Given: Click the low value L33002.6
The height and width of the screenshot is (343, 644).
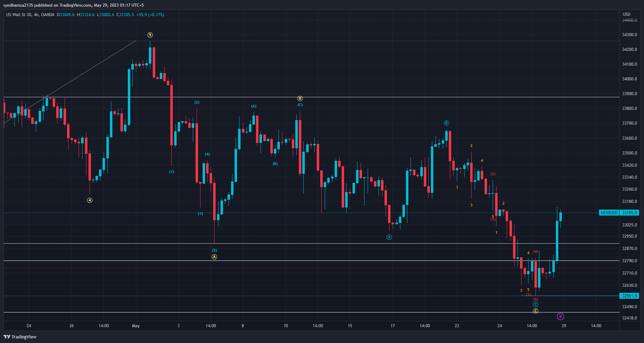Looking at the screenshot, I should coord(106,15).
